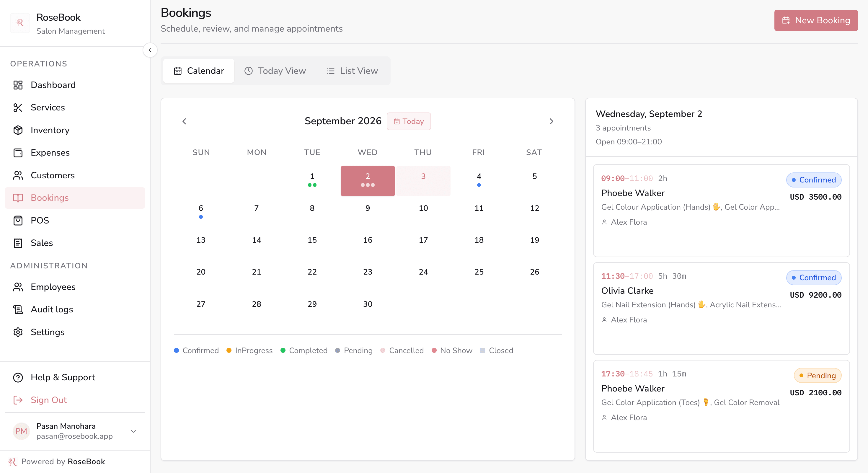Image resolution: width=868 pixels, height=473 pixels.
Task: Select September 4 on the calendar
Action: click(479, 181)
